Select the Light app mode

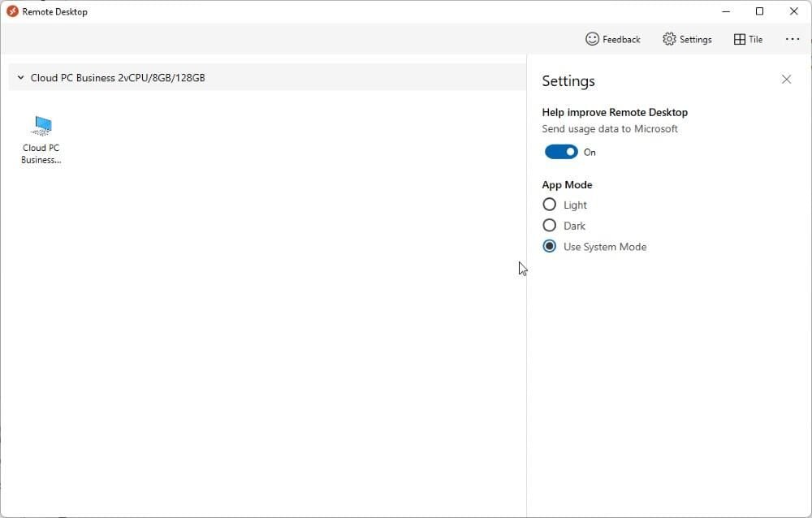tap(564, 205)
